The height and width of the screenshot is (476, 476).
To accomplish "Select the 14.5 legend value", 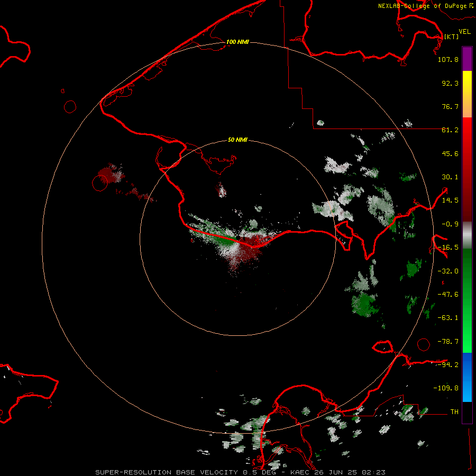I will tap(450, 200).
